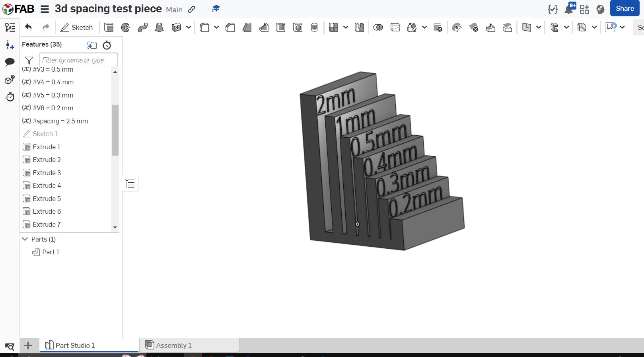The width and height of the screenshot is (644, 357).
Task: Expand the Plane tool dropdown arrow
Action: [x=539, y=27]
